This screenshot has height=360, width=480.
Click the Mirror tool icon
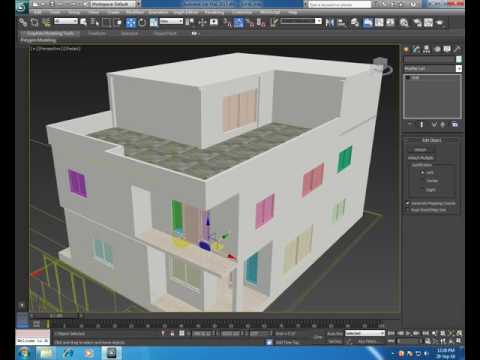tap(330, 22)
